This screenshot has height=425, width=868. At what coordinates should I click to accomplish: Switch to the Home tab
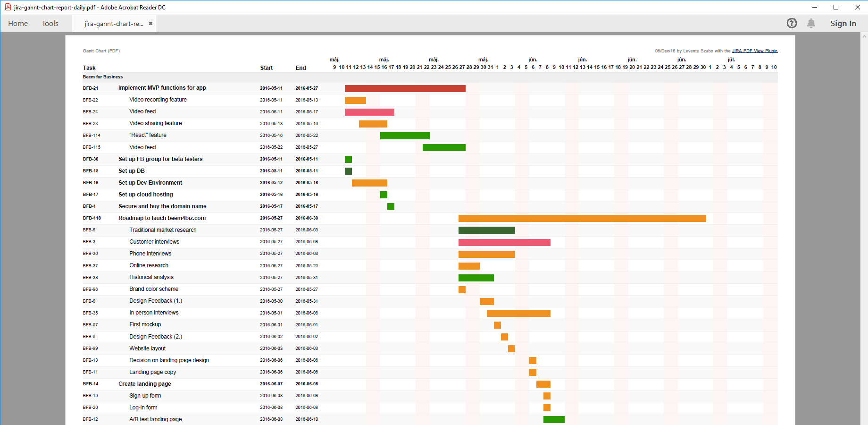17,23
